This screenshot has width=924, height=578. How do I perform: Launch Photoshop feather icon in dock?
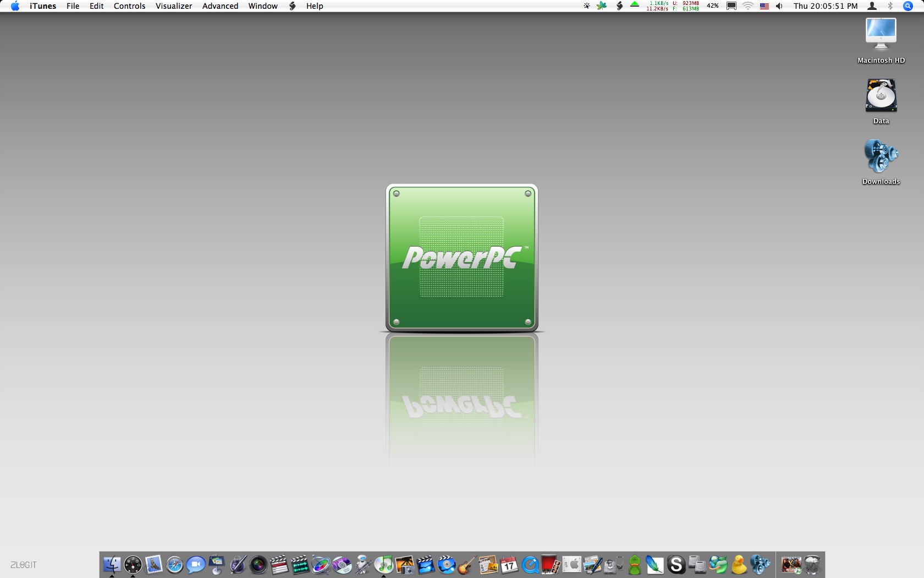pyautogui.click(x=655, y=565)
